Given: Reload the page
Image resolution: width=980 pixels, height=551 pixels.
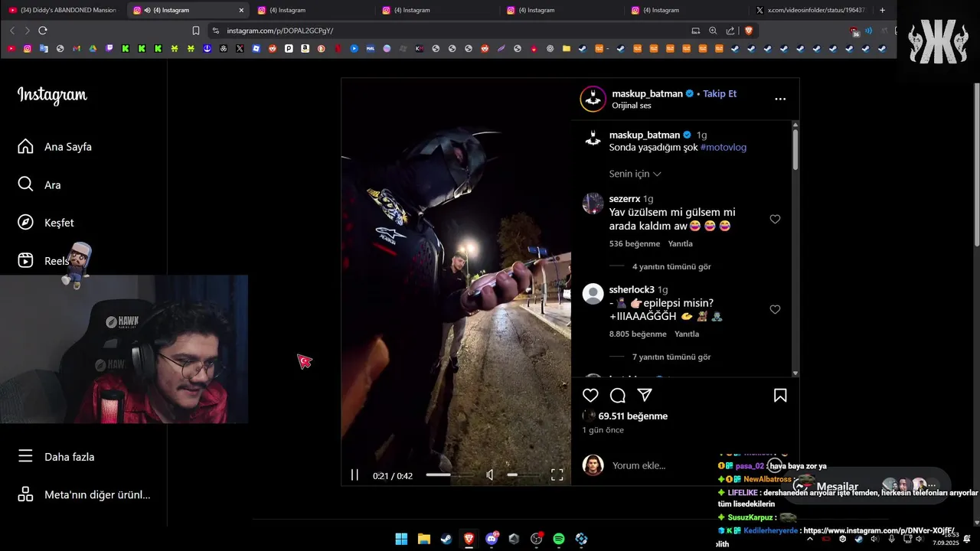Looking at the screenshot, I should click(43, 31).
